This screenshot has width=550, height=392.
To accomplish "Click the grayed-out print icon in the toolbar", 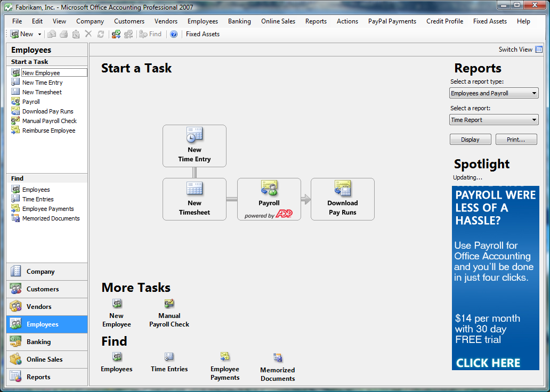I will click(64, 34).
